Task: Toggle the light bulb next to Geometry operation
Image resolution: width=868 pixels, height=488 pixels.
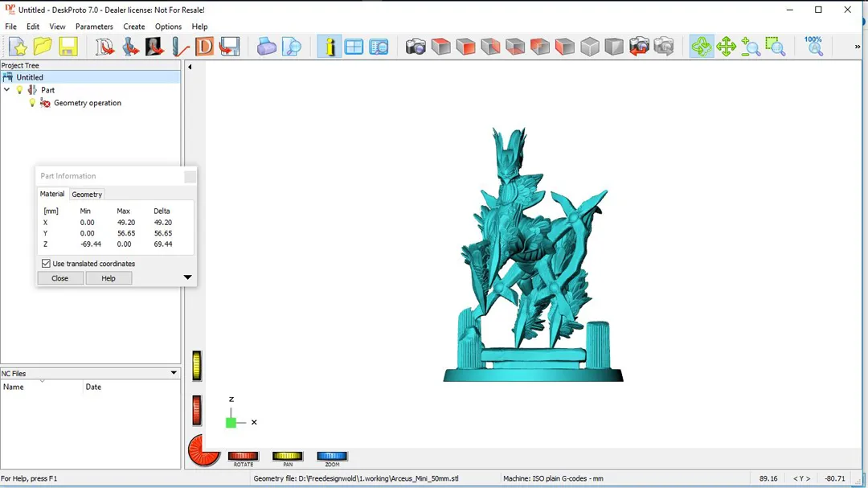Action: pyautogui.click(x=33, y=102)
